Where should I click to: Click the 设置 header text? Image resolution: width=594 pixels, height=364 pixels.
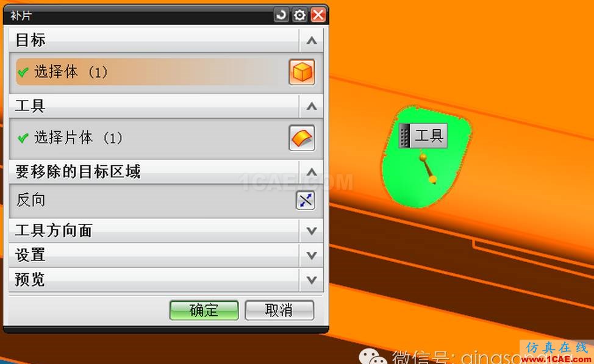pyautogui.click(x=30, y=255)
